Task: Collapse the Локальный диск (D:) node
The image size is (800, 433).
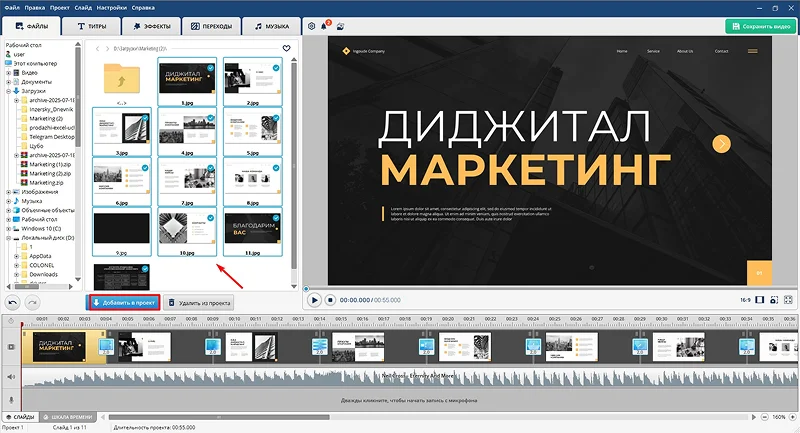Action: pos(8,238)
